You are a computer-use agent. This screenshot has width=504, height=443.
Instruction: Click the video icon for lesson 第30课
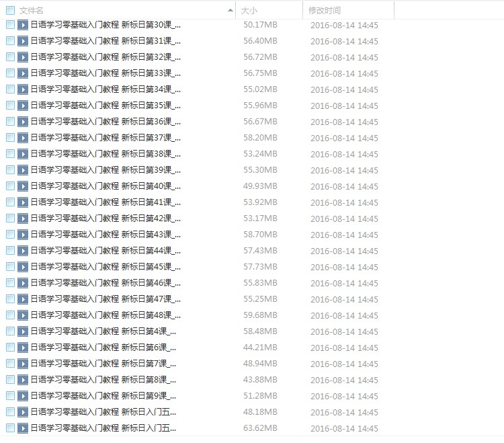pos(23,25)
